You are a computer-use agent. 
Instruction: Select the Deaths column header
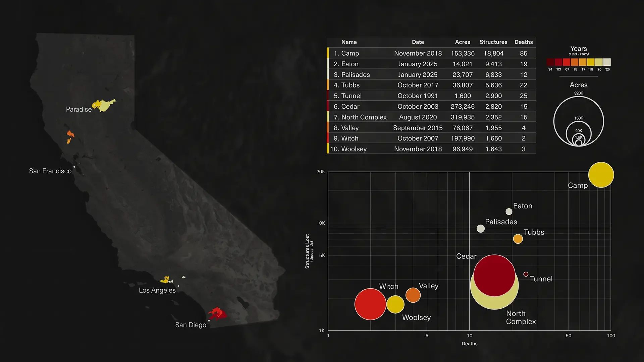[x=524, y=42]
